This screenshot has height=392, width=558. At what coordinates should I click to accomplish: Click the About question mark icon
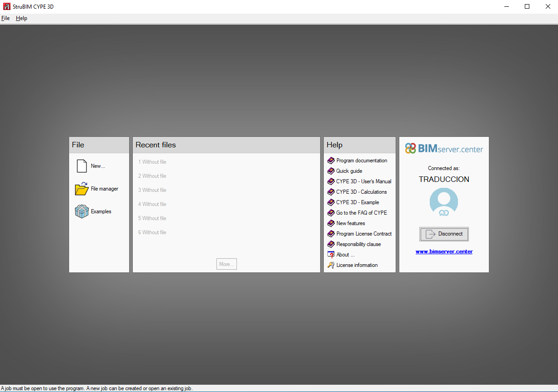(331, 255)
